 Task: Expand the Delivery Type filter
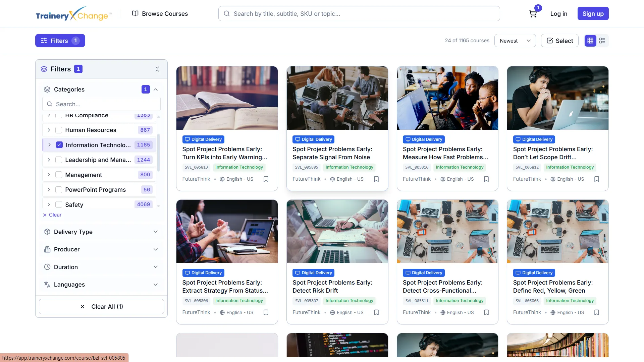click(x=101, y=232)
